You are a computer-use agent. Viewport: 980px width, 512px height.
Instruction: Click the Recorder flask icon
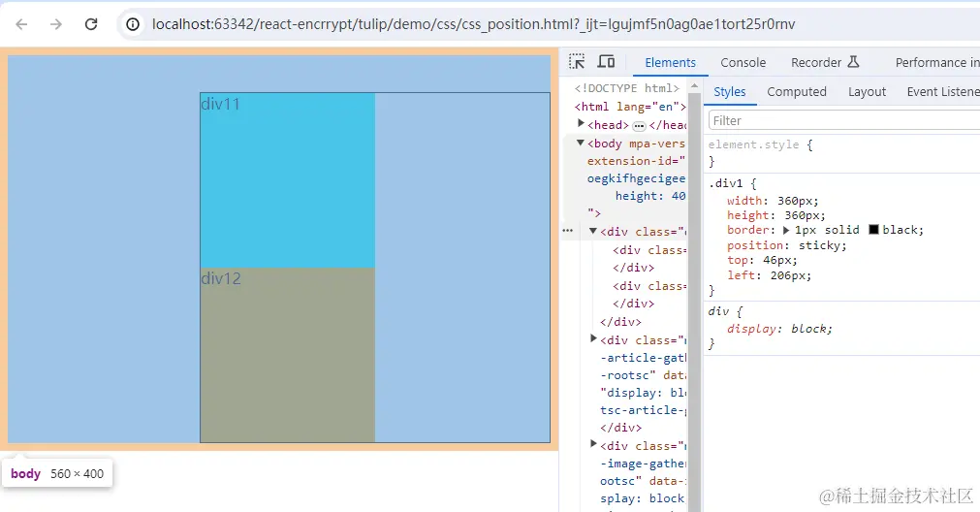pos(854,62)
